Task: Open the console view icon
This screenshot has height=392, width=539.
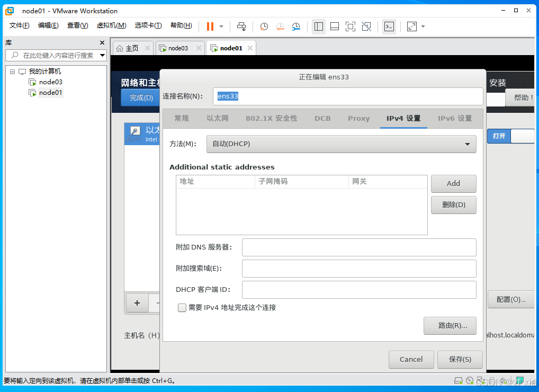Action: point(389,26)
